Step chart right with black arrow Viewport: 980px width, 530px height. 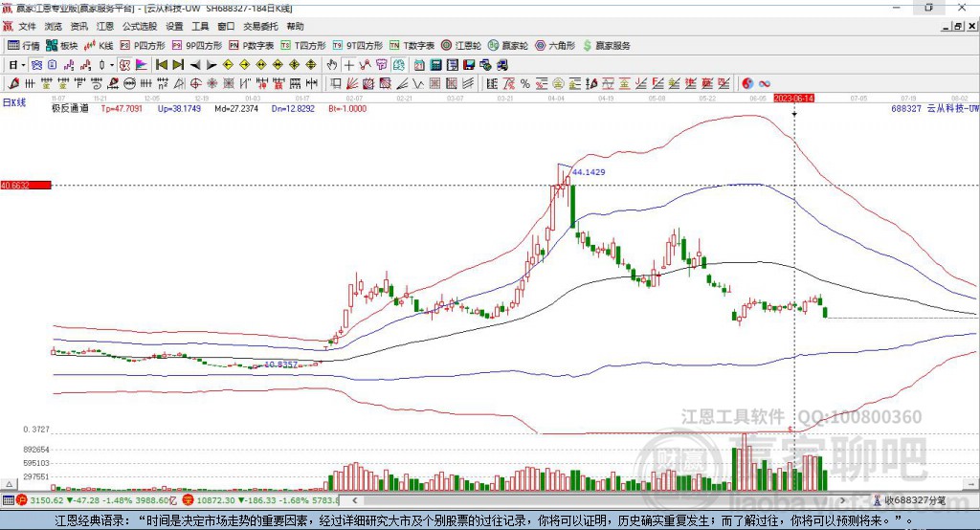click(x=212, y=65)
